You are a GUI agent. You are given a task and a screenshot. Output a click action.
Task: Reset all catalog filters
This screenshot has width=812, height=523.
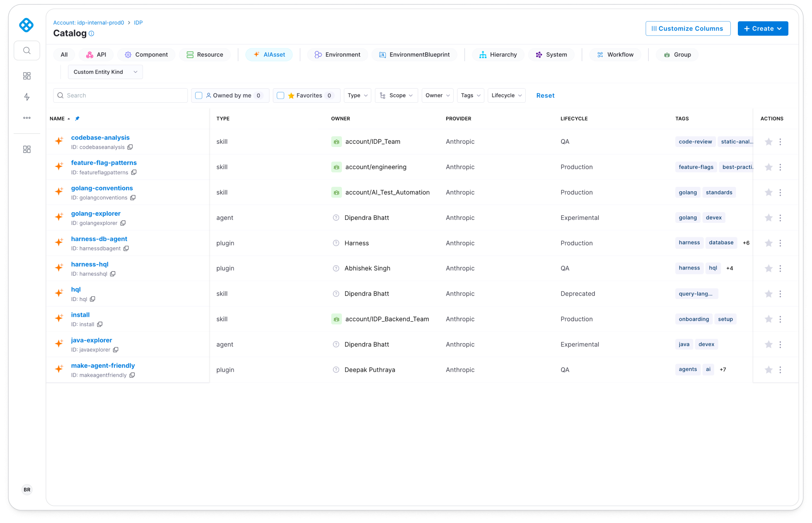(545, 96)
